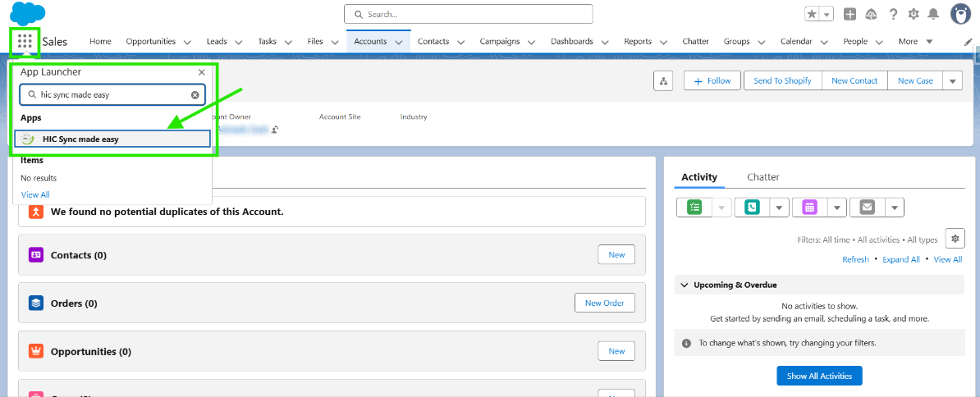The height and width of the screenshot is (397, 980).
Task: Click the New Task green checklist icon
Action: [x=694, y=208]
